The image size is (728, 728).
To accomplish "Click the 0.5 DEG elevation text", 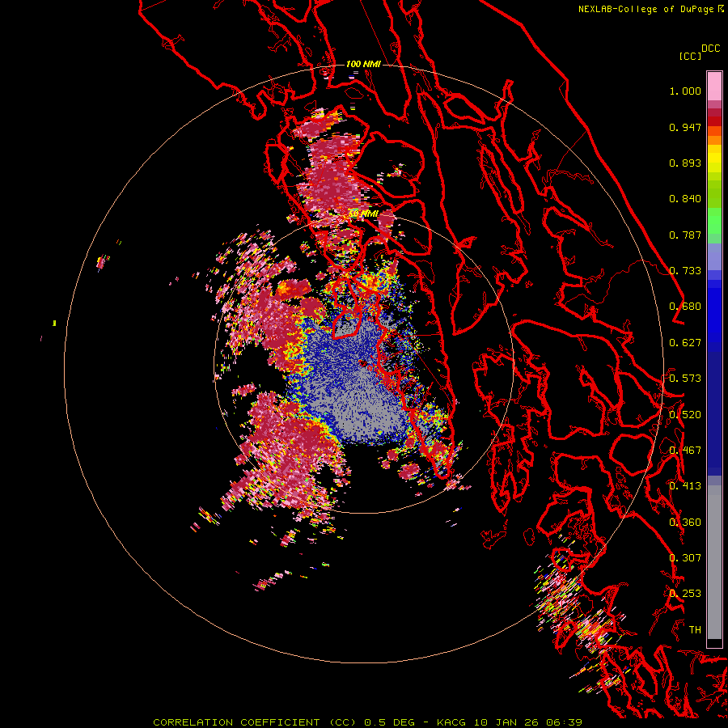I will pos(390,722).
